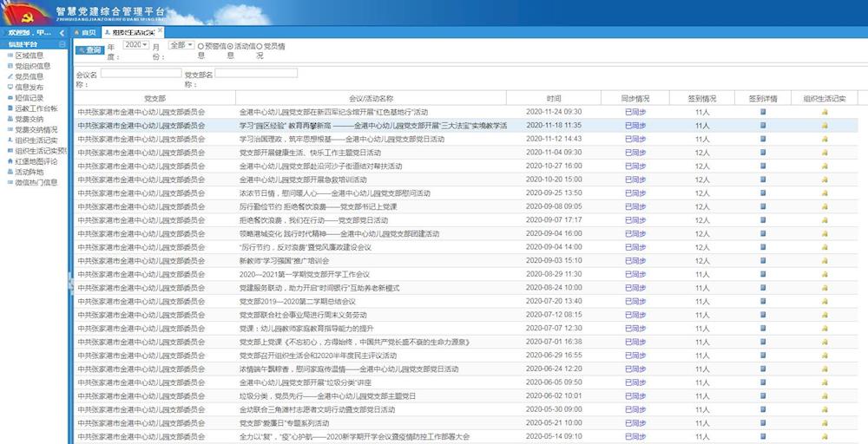Open 红堡地图评论 in the sidebar
Viewport: 868px width, 444px height.
click(36, 161)
